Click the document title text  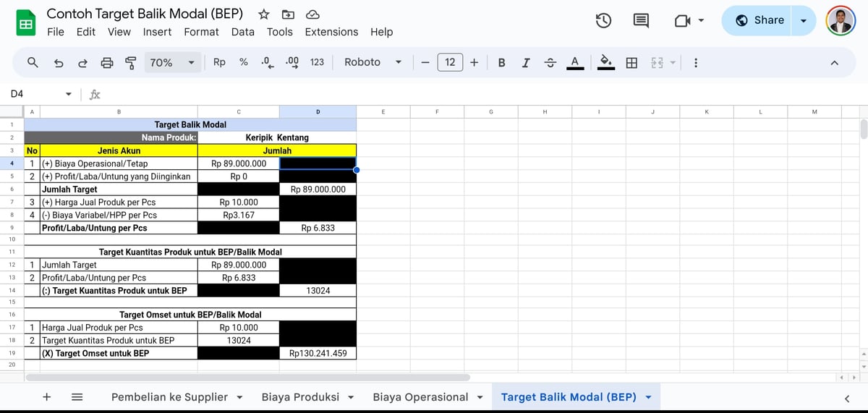click(145, 14)
